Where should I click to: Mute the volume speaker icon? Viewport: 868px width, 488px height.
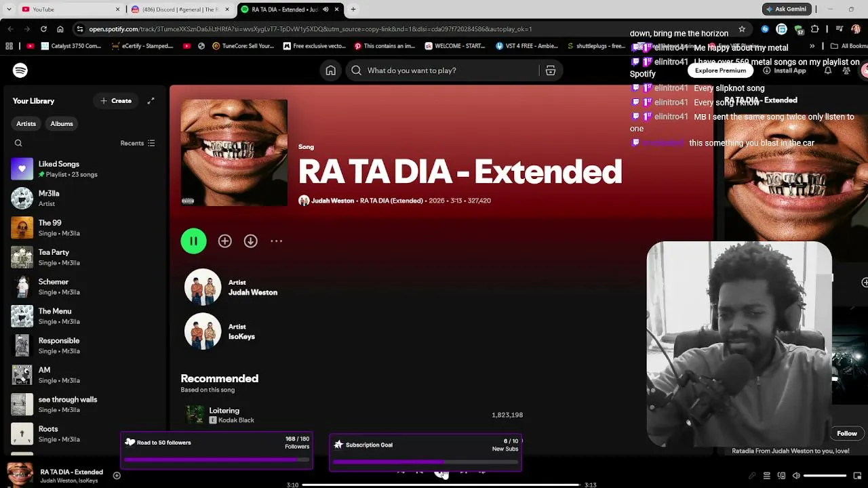796,476
